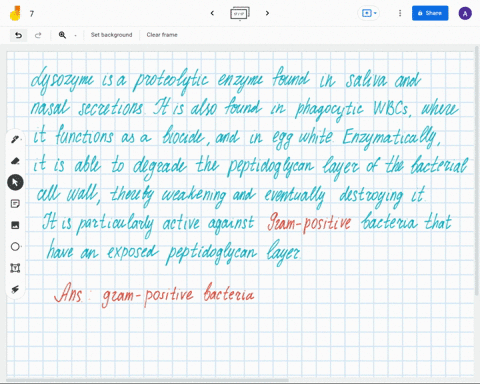
Task: Click the Share button
Action: tap(430, 13)
